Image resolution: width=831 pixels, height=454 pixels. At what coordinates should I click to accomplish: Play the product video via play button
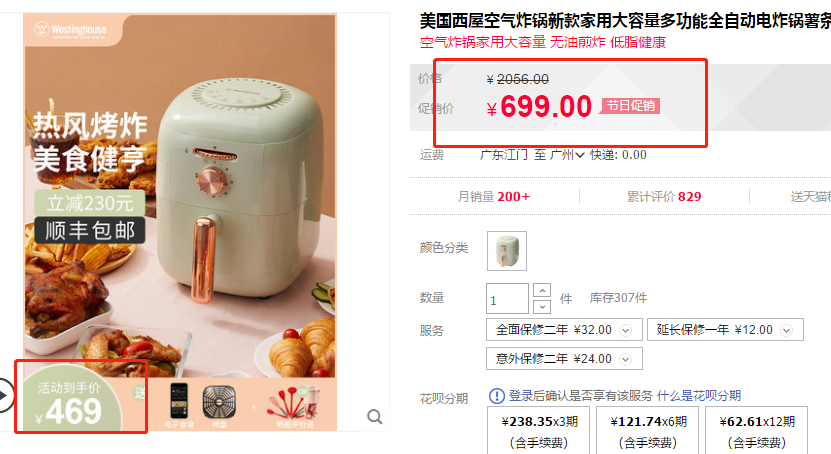(4, 395)
